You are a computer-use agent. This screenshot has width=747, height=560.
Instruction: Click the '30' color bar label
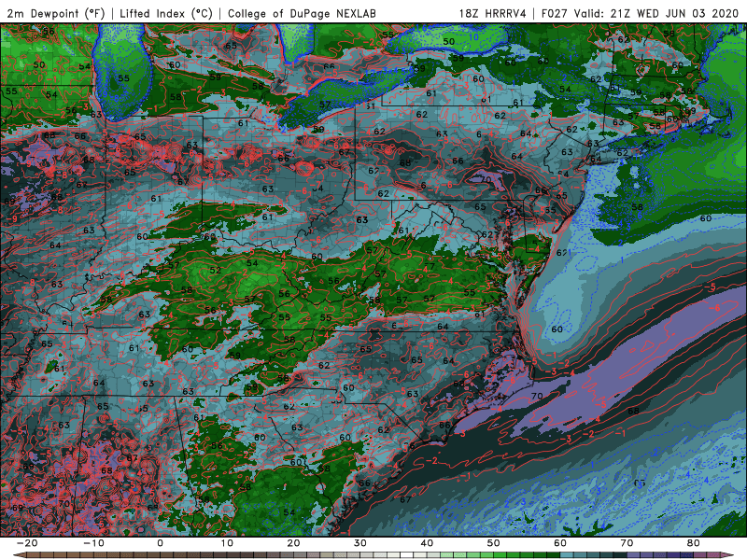pos(360,543)
